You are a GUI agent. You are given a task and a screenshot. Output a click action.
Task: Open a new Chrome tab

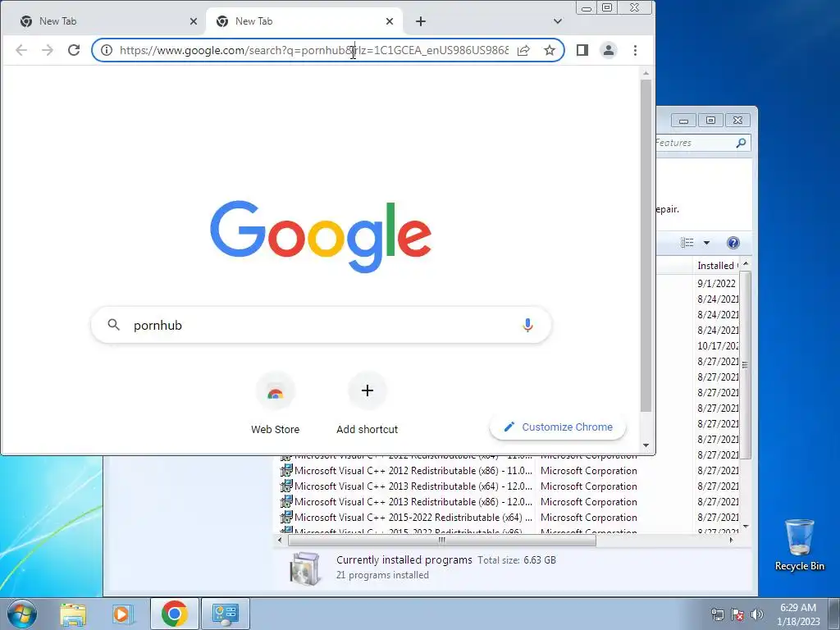tap(421, 21)
